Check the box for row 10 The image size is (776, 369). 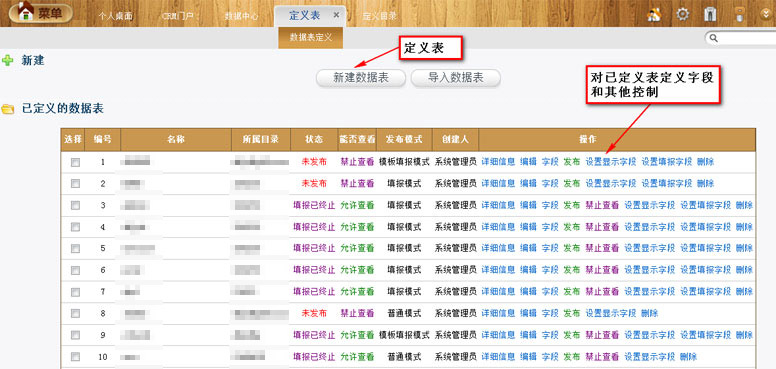75,357
